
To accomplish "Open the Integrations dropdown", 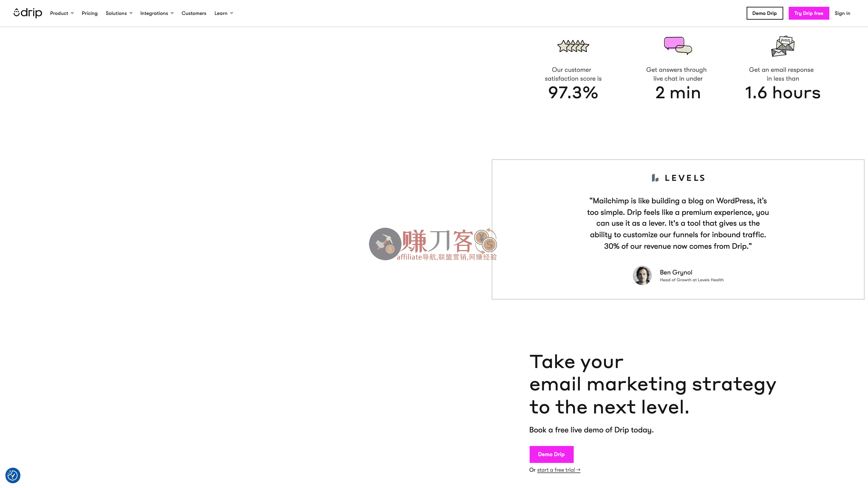I will tap(157, 13).
